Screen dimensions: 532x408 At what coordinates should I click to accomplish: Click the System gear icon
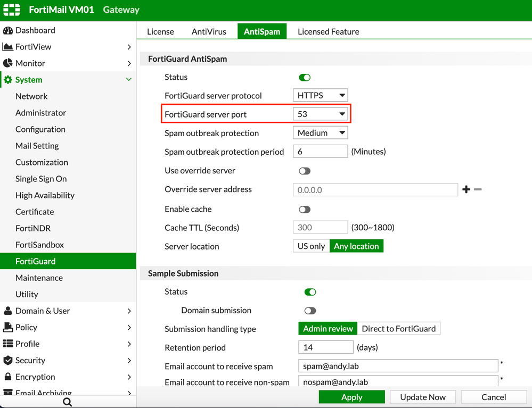tap(8, 80)
